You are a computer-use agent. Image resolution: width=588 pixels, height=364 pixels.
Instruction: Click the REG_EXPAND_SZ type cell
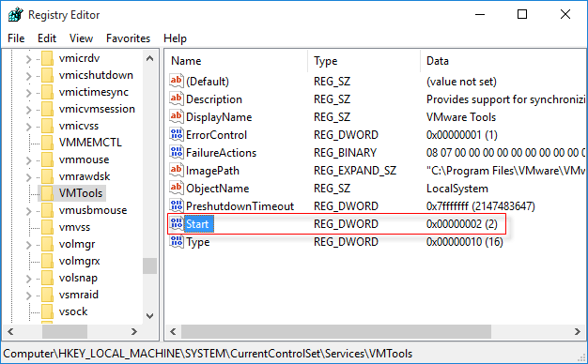355,171
